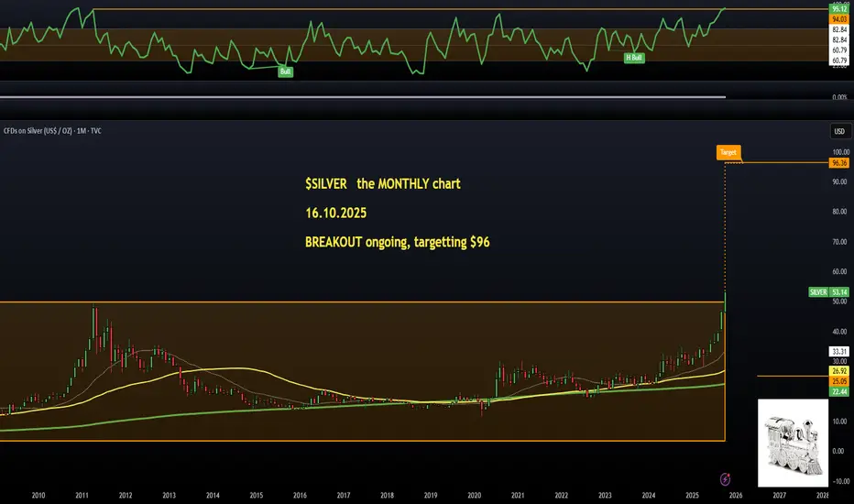Select the 16.10.2025 date annotation

coord(335,213)
